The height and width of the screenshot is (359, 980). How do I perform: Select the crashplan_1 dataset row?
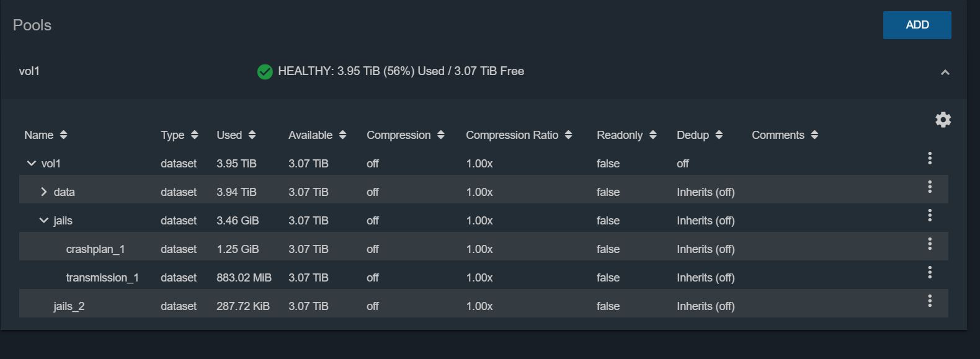pos(483,249)
